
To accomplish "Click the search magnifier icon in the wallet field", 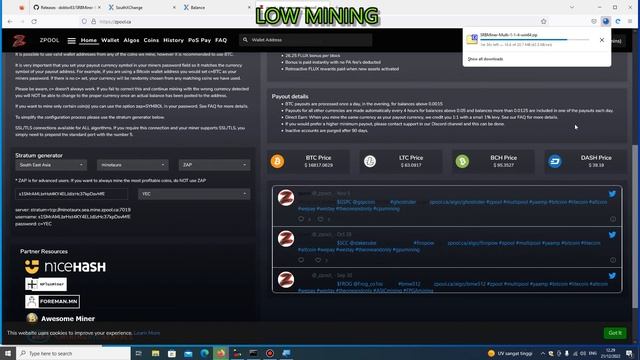I will pyautogui.click(x=245, y=40).
